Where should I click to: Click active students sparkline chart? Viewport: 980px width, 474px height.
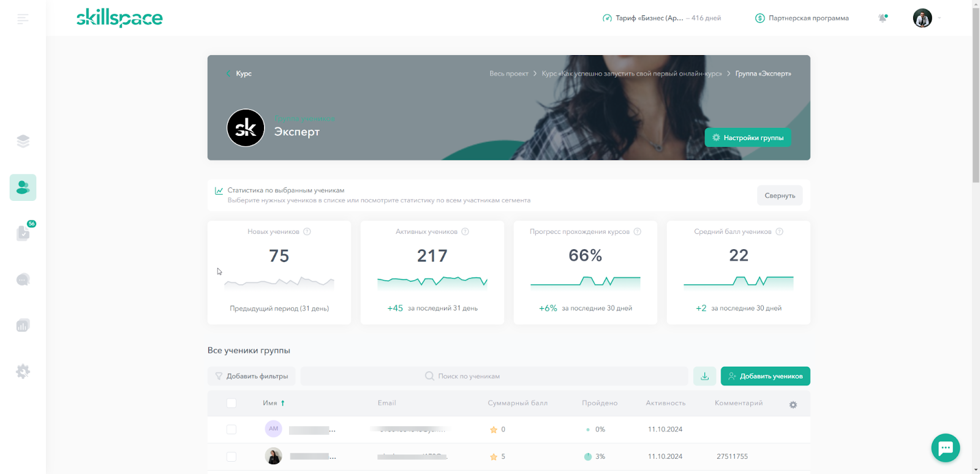coord(432,282)
